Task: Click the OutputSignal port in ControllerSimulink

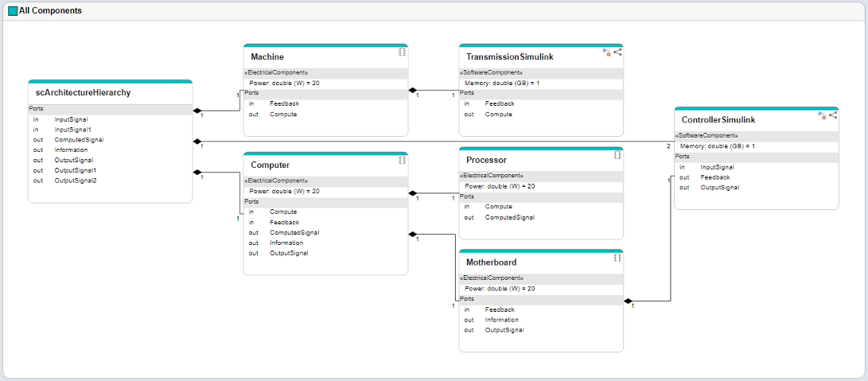Action: [x=720, y=187]
